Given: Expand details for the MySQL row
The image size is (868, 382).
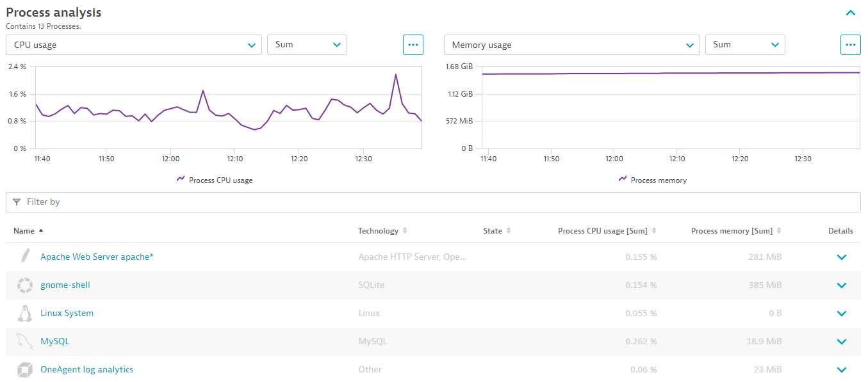Looking at the screenshot, I should pyautogui.click(x=841, y=341).
